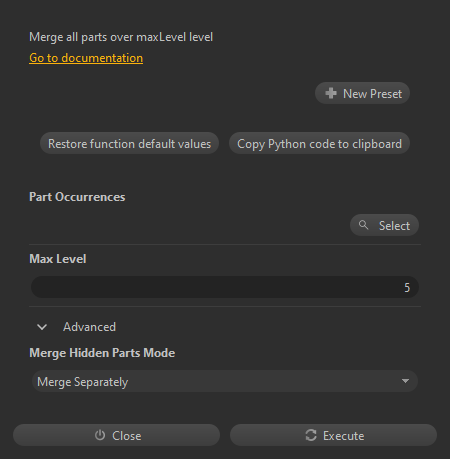
Task: Click into the Max Level input field
Action: [225, 287]
